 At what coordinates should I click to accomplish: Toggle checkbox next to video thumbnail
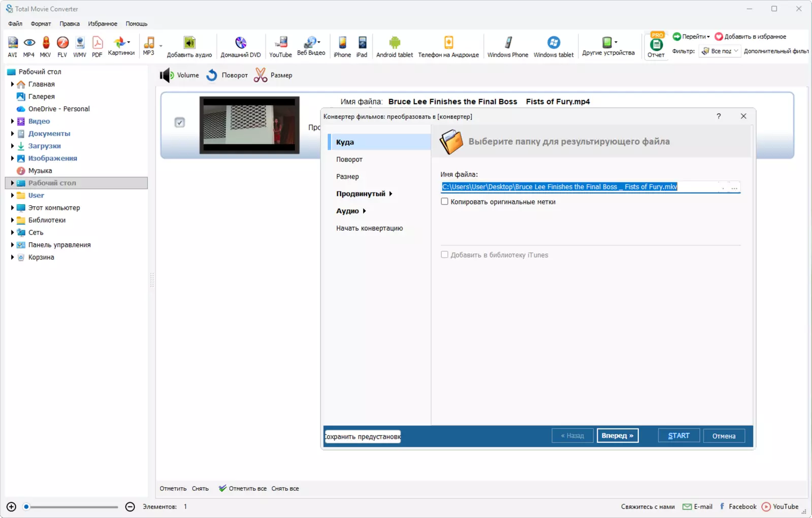click(x=180, y=122)
